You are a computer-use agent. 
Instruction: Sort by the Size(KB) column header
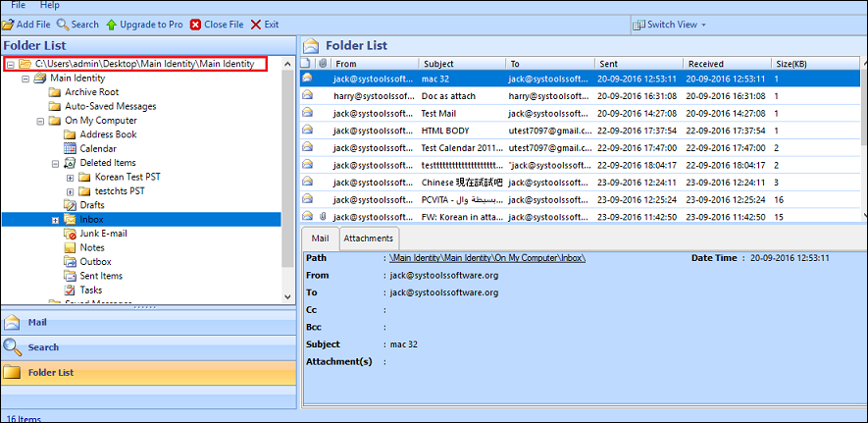point(815,64)
